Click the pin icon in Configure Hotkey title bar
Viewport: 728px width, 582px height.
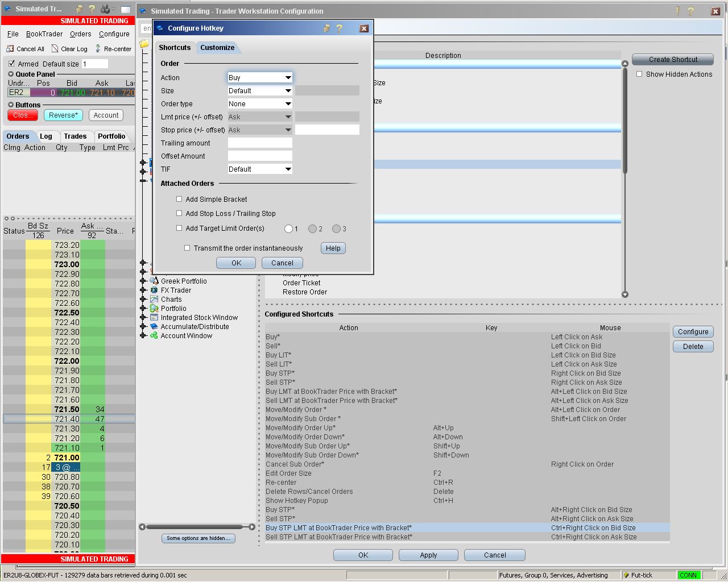coord(326,28)
